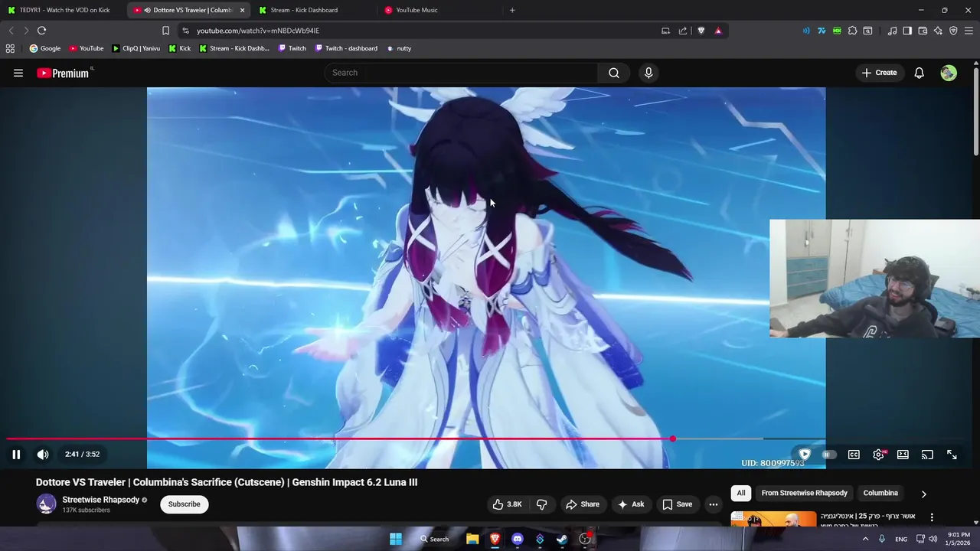Open Brave Wallet icon
This screenshot has height=551, width=980.
coord(923,31)
